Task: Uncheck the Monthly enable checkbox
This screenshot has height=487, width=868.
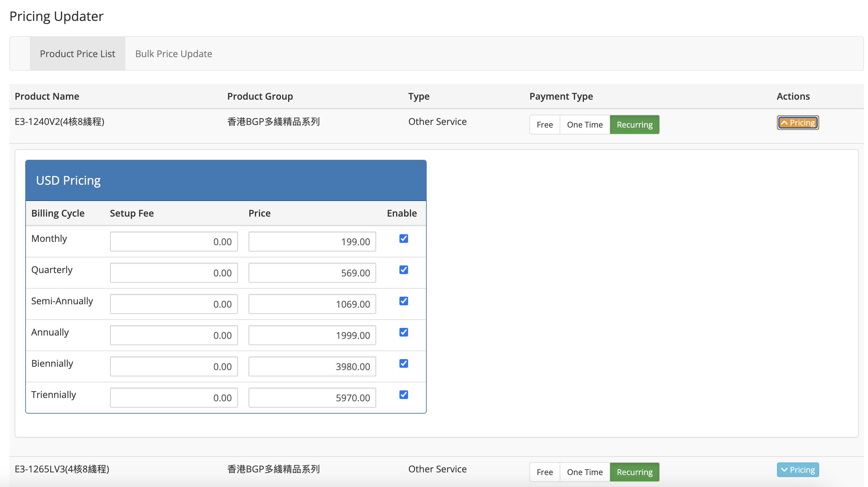Action: coord(403,239)
